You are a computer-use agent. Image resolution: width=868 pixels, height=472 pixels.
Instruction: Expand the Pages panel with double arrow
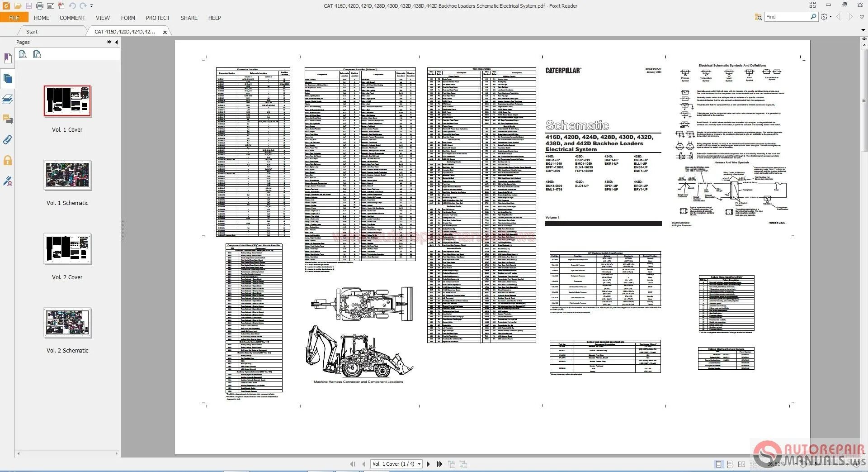[x=109, y=42]
